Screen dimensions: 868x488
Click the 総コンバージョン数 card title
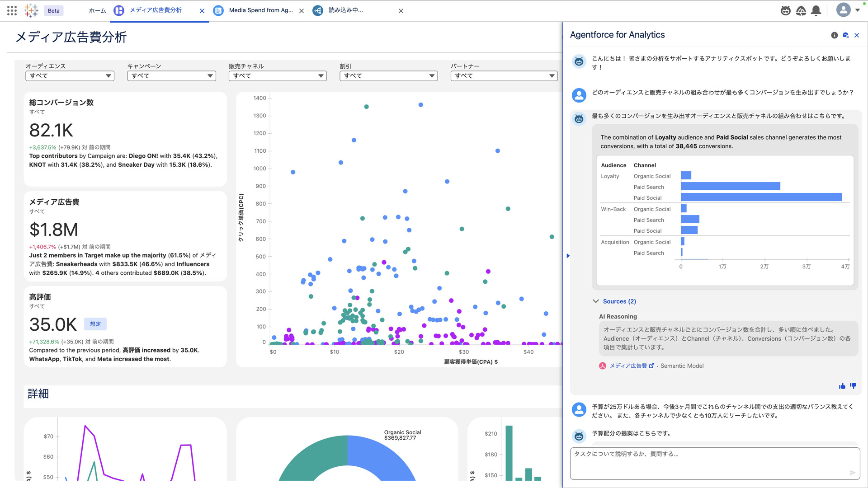61,103
